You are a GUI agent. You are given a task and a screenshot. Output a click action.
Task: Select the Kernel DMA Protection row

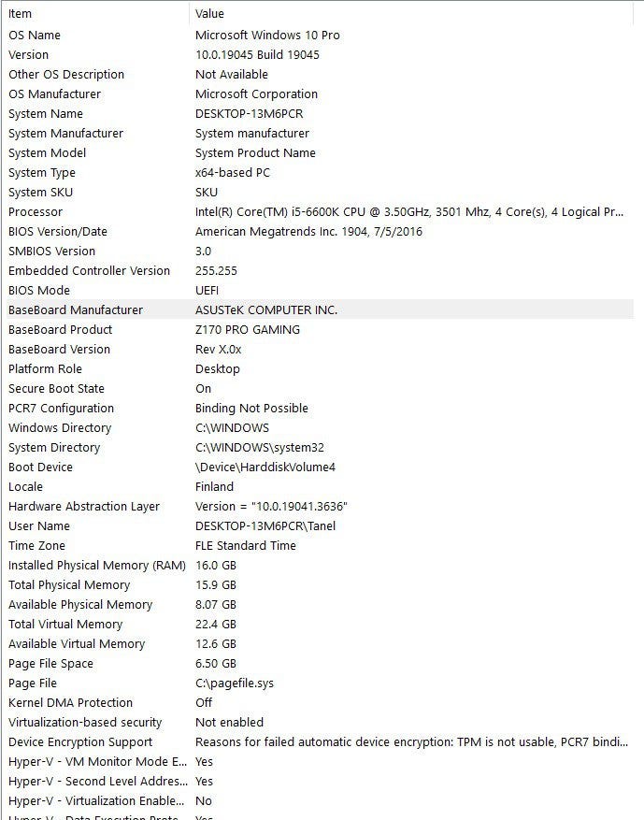320,702
